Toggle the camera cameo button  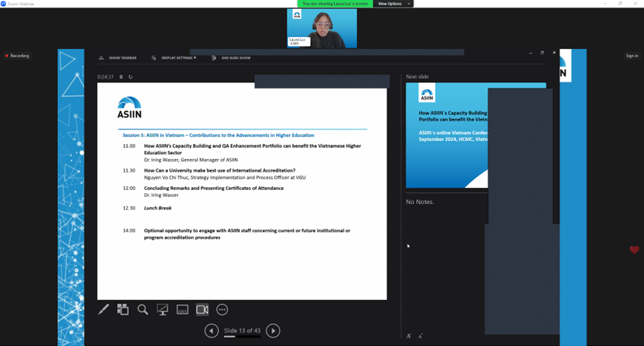pos(202,310)
